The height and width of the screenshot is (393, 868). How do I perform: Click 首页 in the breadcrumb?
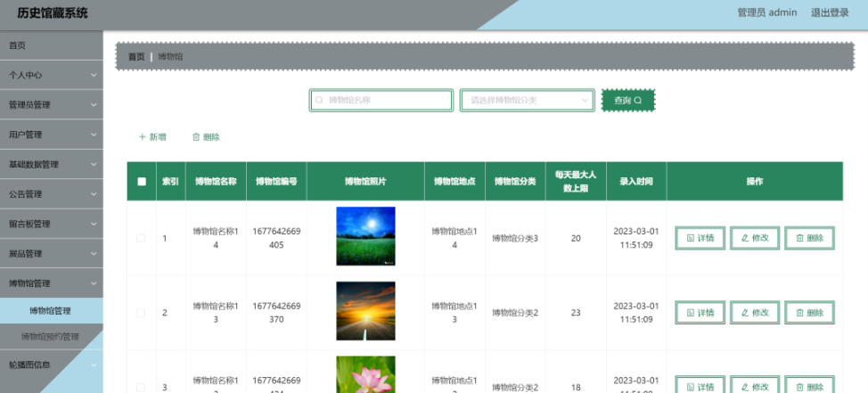pos(136,56)
